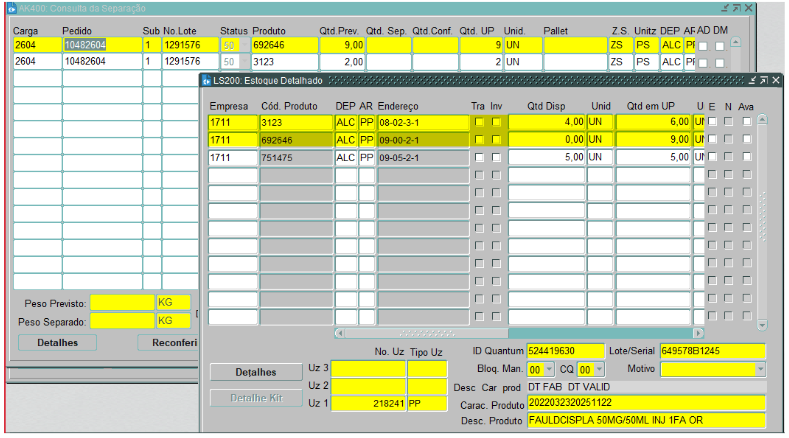Open the CQ dropdown
The image size is (789, 438).
point(598,370)
